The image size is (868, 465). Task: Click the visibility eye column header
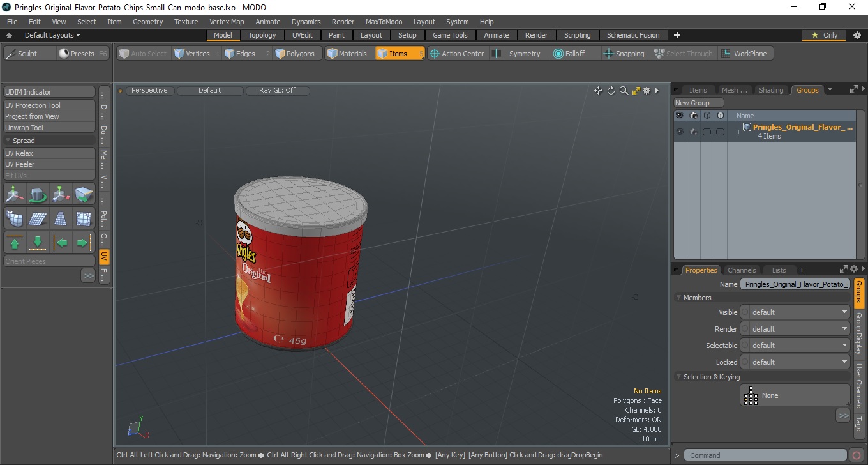[679, 116]
